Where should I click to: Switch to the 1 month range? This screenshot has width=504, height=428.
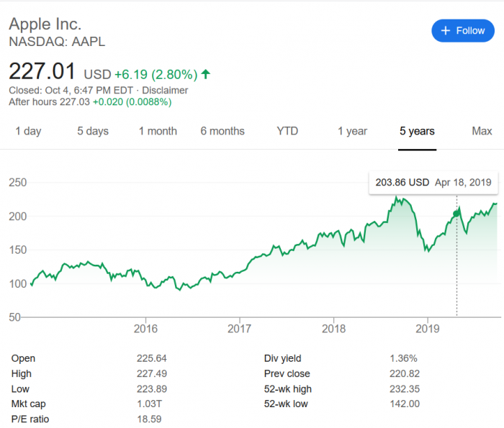158,131
